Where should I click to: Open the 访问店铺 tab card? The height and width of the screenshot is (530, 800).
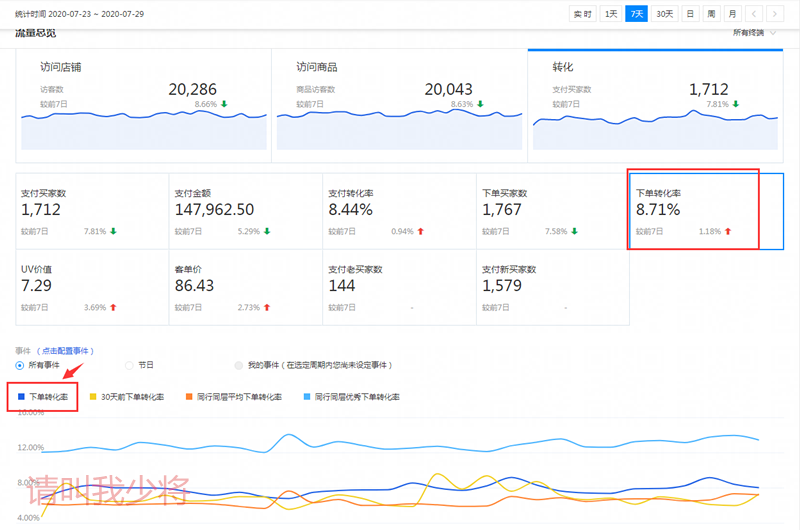(x=143, y=105)
